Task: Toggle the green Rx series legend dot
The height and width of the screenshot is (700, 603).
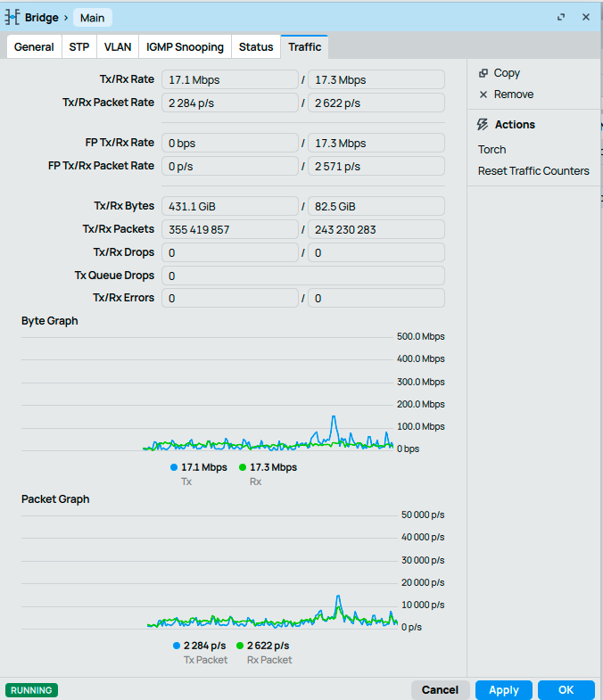Action: [243, 467]
